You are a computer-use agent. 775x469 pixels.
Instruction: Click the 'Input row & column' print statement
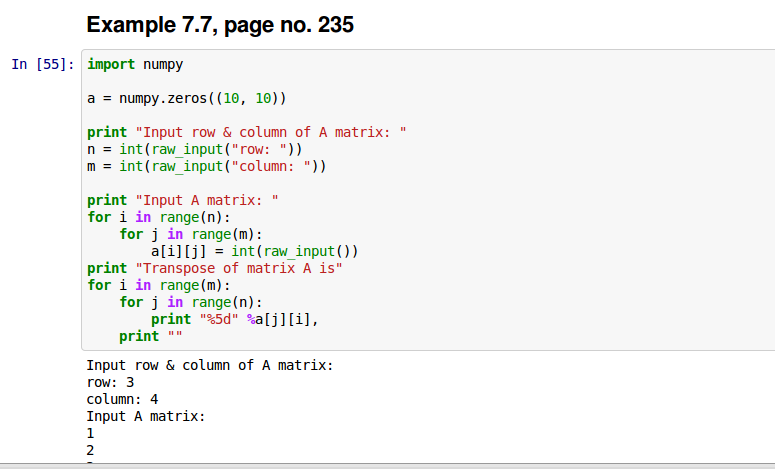click(x=247, y=132)
